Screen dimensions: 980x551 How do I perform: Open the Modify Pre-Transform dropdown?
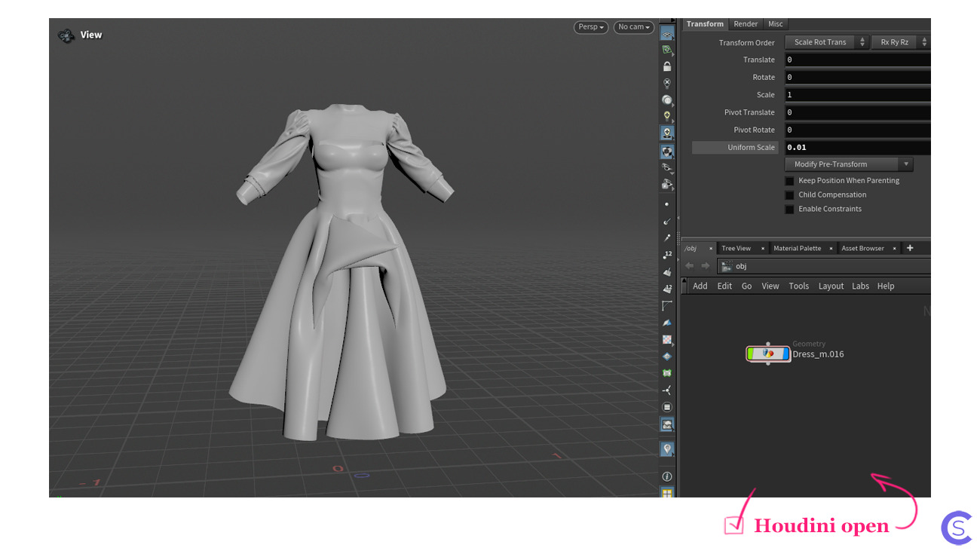pyautogui.click(x=849, y=164)
